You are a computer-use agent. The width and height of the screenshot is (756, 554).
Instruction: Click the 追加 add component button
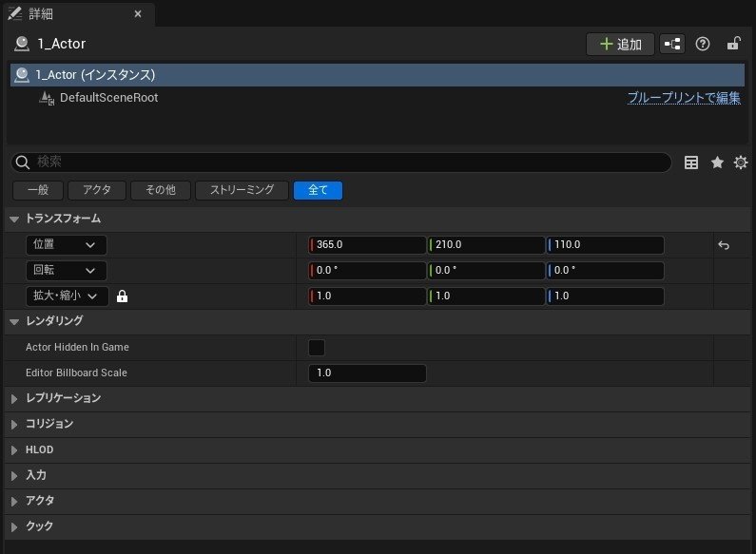[x=620, y=45]
